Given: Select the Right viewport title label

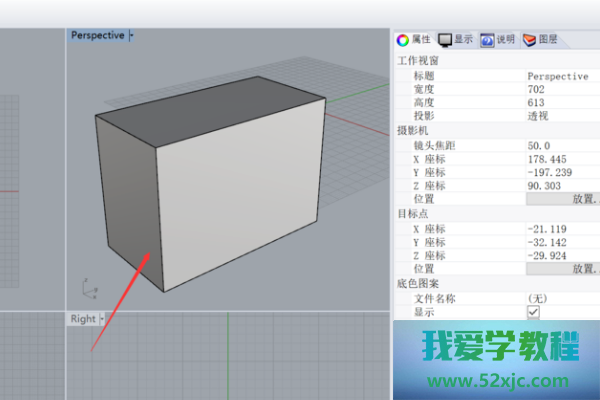Looking at the screenshot, I should pyautogui.click(x=82, y=319).
